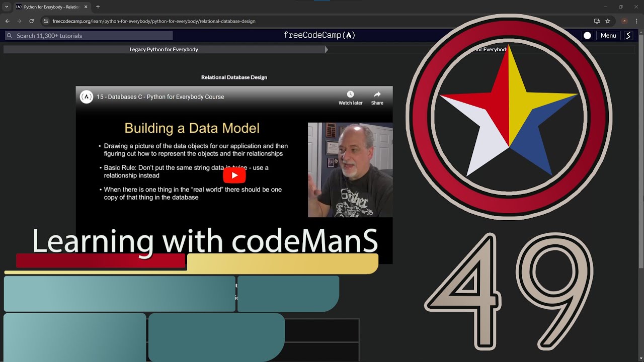644x362 pixels.
Task: Open the Chrome profile avatar
Action: [624, 21]
